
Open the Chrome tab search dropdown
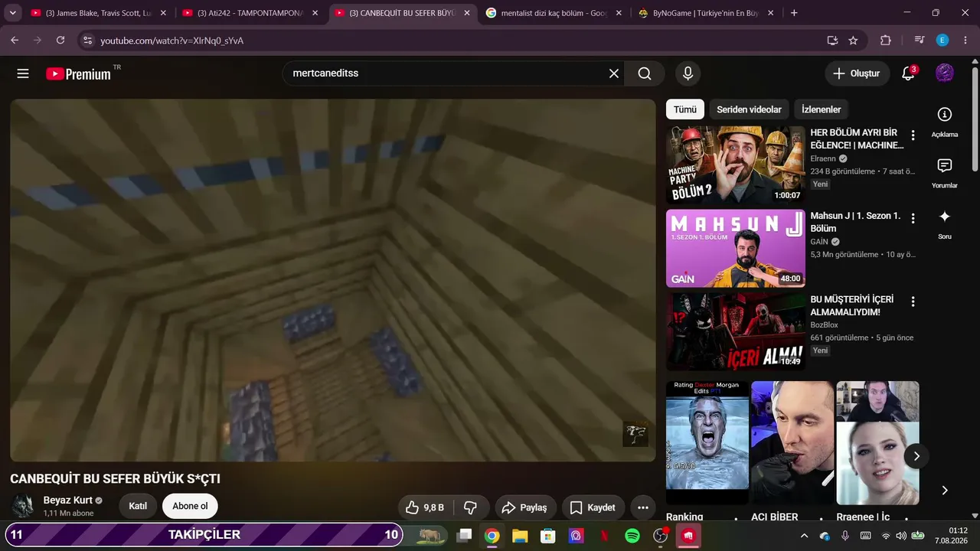pos(13,13)
